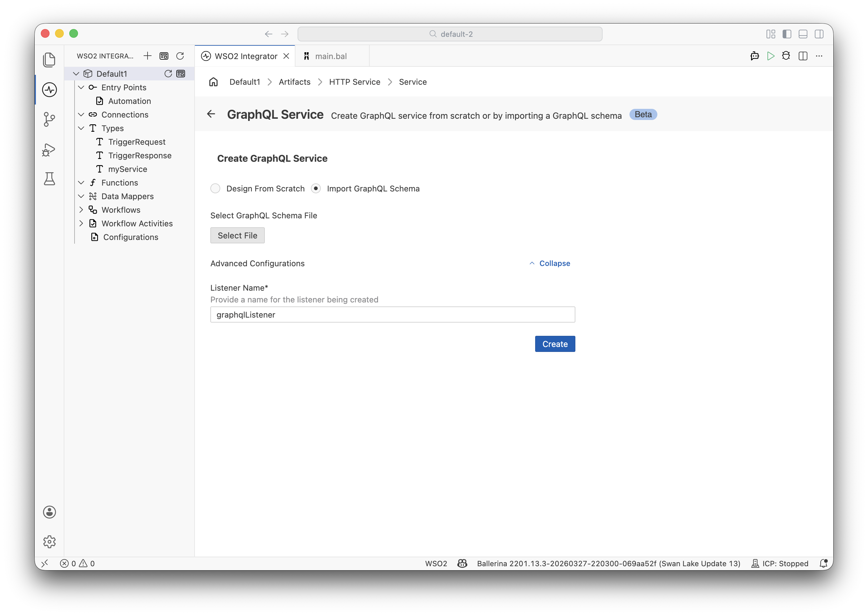
Task: Click the Customize Layout icon in title bar
Action: click(x=771, y=34)
